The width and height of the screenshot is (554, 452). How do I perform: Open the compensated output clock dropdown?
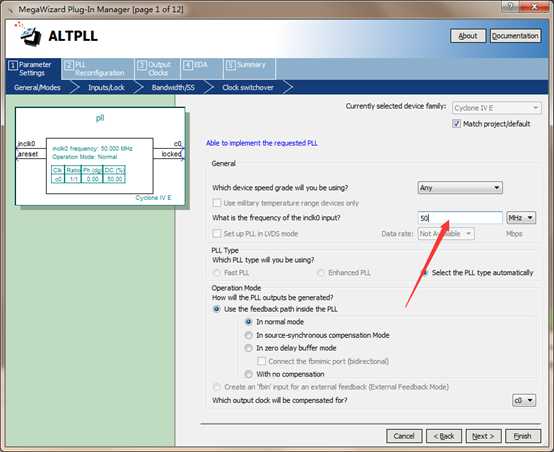click(524, 400)
